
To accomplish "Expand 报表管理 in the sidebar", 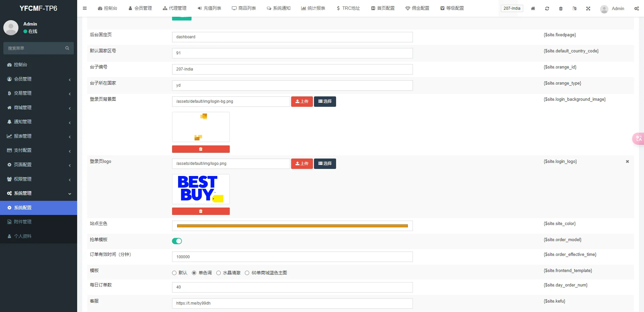I will 39,136.
